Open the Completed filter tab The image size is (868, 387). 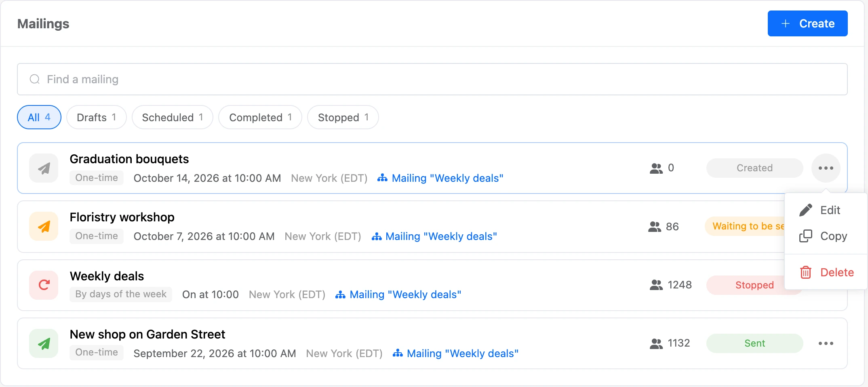click(260, 117)
